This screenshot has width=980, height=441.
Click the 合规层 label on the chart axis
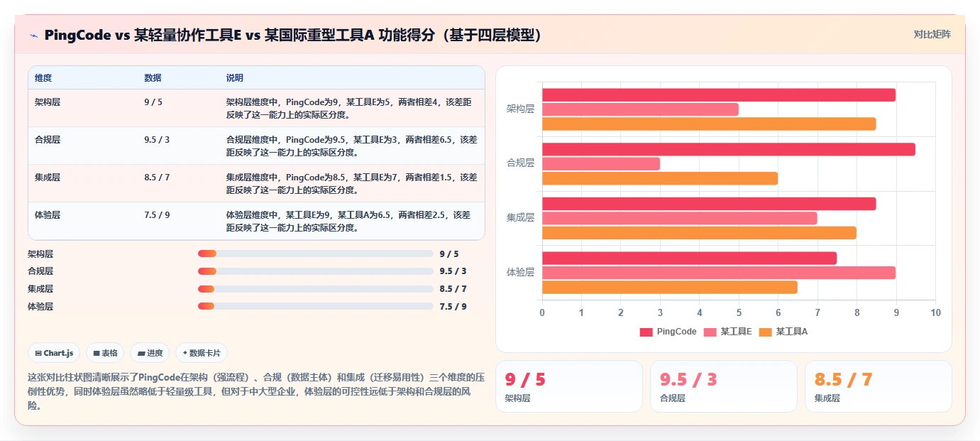tap(520, 163)
